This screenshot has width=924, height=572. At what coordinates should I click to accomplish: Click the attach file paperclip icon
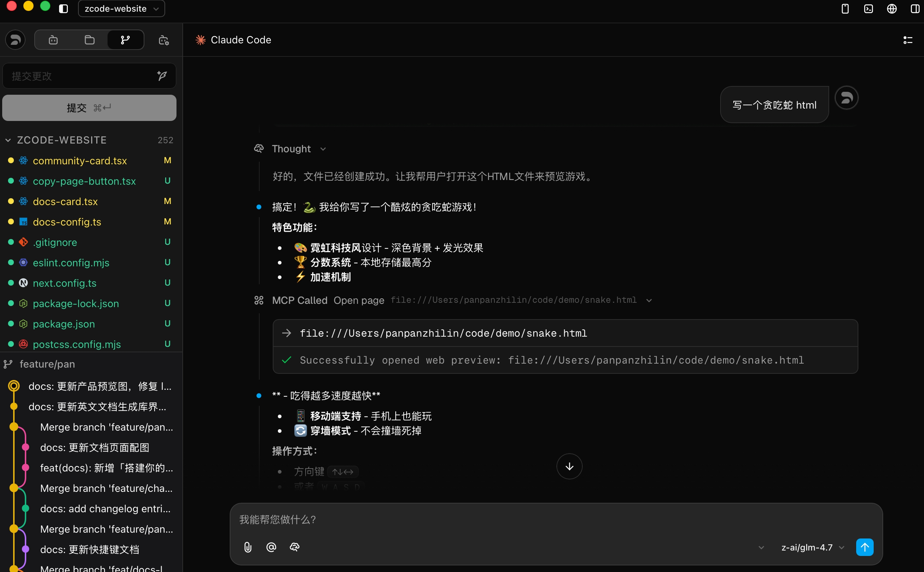tap(248, 547)
